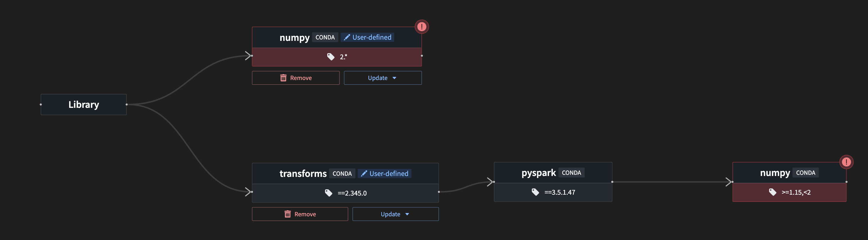Click the ==2.345.0 version text on transforms

[x=352, y=193]
